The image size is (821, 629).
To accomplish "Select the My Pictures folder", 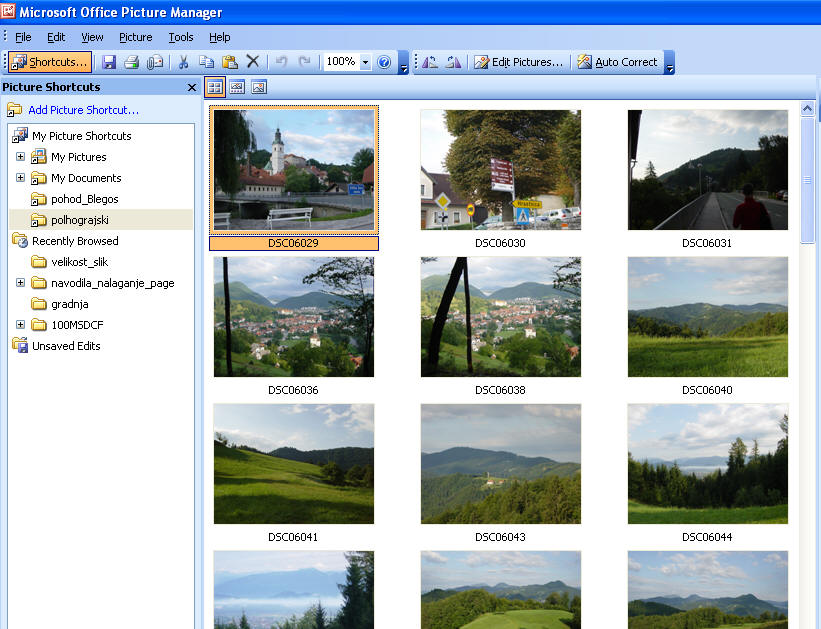I will click(x=79, y=157).
